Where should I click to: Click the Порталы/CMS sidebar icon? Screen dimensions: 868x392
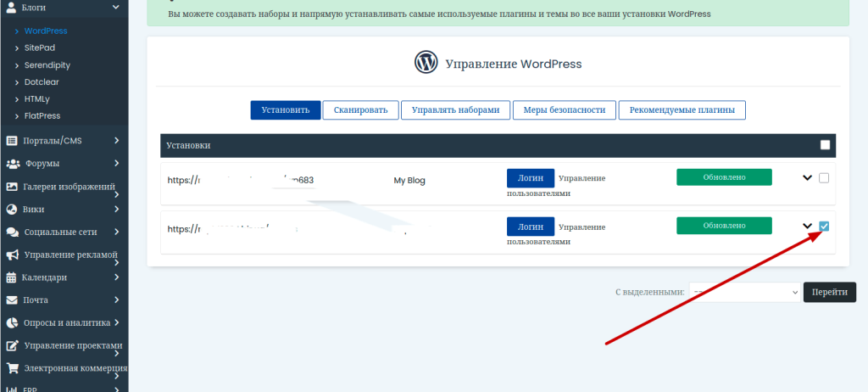coord(12,141)
